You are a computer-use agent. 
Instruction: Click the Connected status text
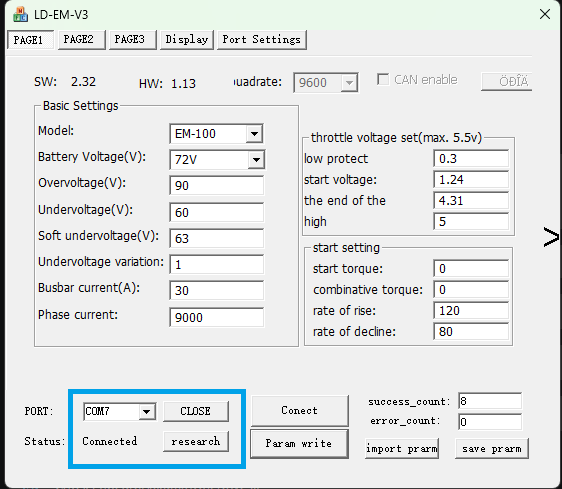pos(110,441)
